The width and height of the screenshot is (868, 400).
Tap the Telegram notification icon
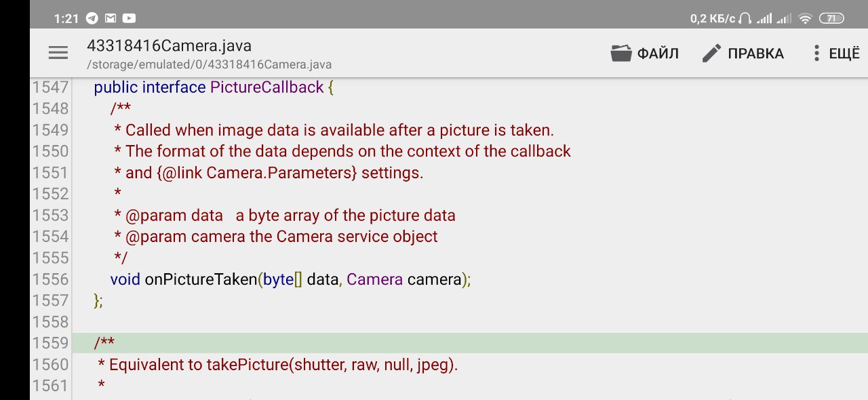pos(92,19)
